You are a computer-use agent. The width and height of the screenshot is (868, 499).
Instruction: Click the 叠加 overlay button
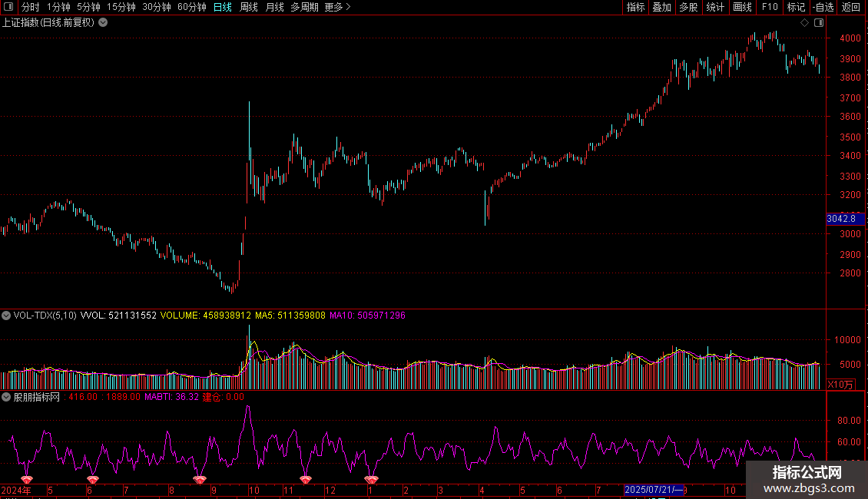661,7
